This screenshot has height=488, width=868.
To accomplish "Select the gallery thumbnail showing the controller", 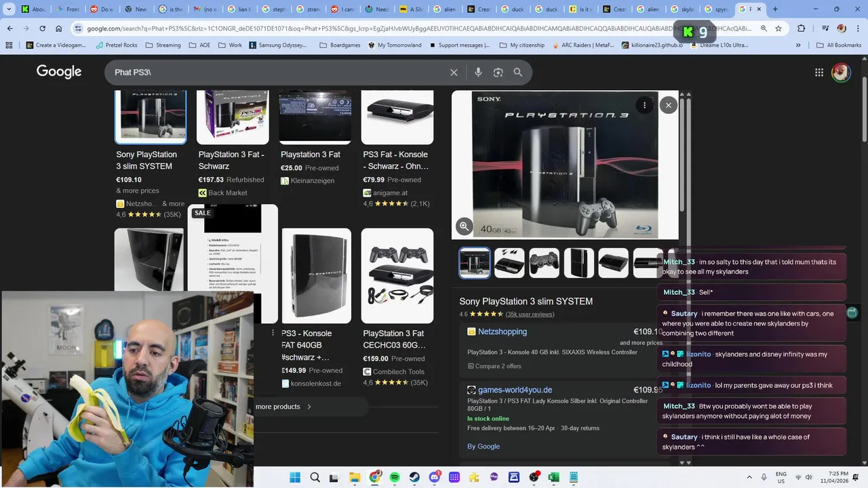I will tap(544, 263).
